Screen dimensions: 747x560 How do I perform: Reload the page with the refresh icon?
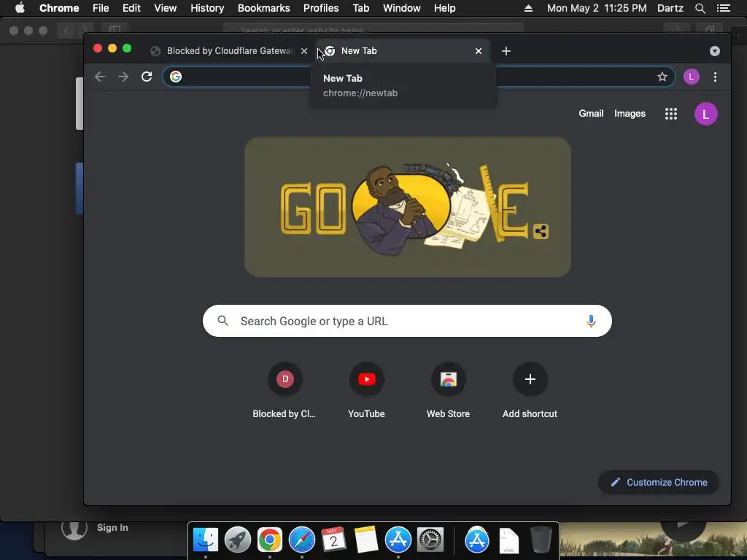[147, 77]
